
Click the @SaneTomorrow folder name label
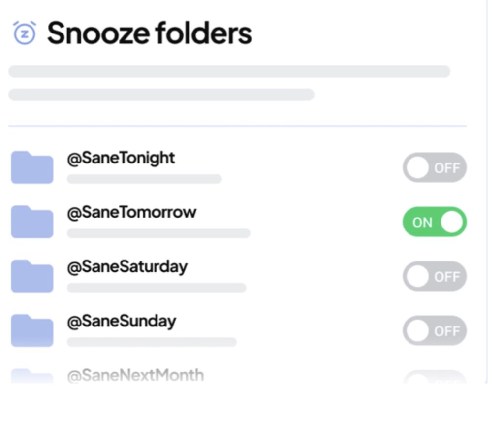pyautogui.click(x=130, y=212)
